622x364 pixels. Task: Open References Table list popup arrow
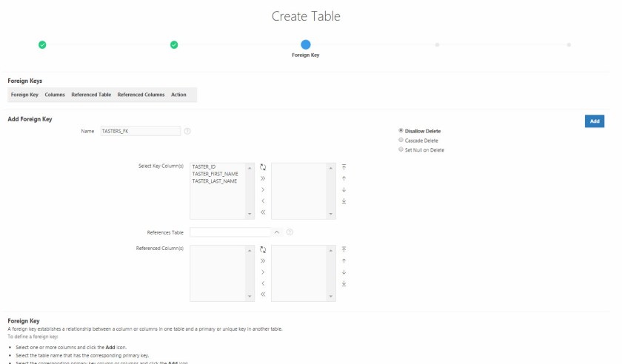277,232
